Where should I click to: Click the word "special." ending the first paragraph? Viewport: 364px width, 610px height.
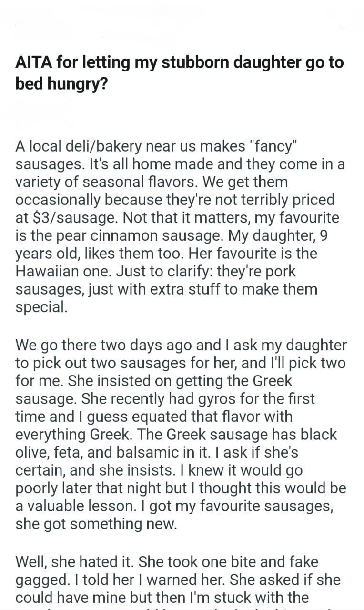(41, 307)
